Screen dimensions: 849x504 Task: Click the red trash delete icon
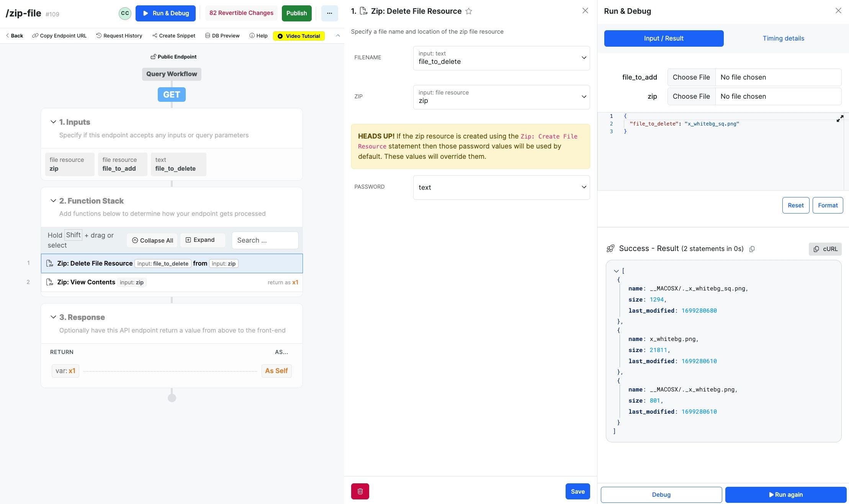tap(360, 491)
